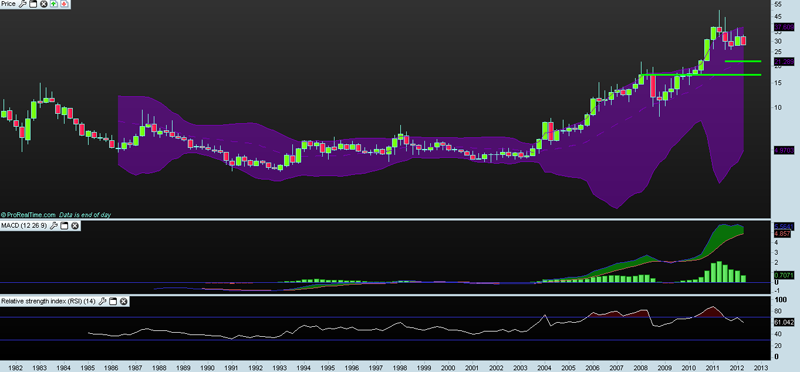Click the green up-arrow icon in Price header

pos(54,4)
